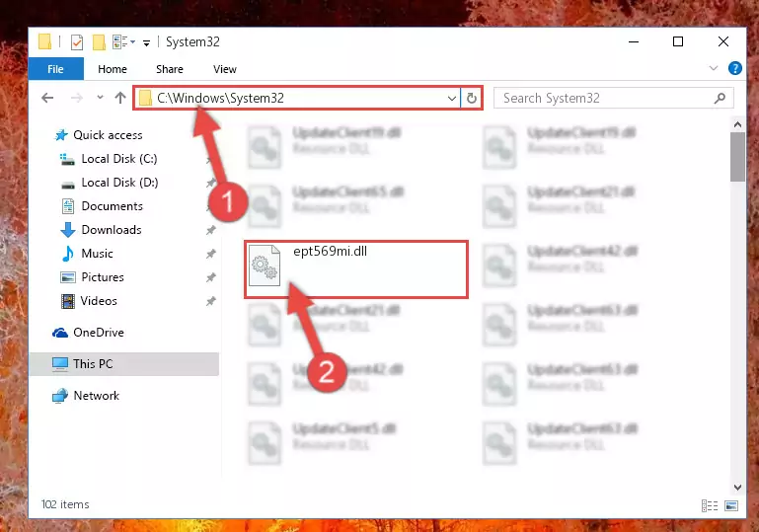Close the System32 window

[x=723, y=42]
